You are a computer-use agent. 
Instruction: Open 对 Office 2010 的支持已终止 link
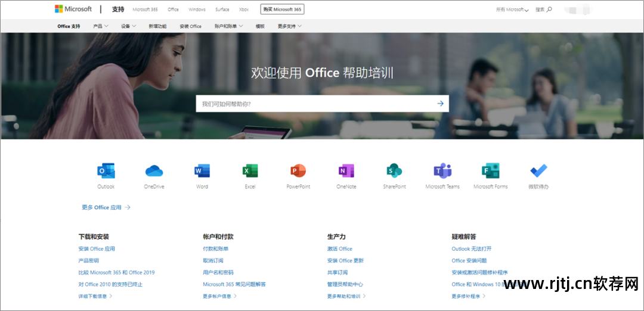pos(110,284)
